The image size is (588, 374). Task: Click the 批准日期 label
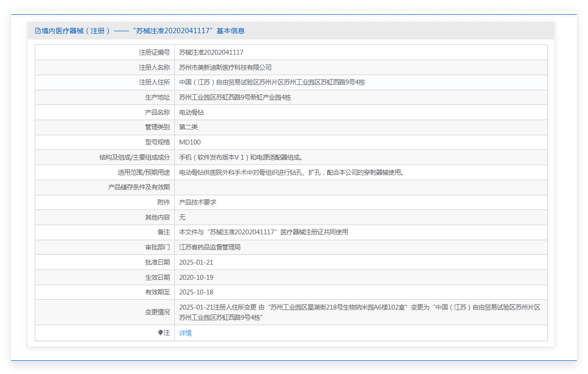[x=157, y=262]
